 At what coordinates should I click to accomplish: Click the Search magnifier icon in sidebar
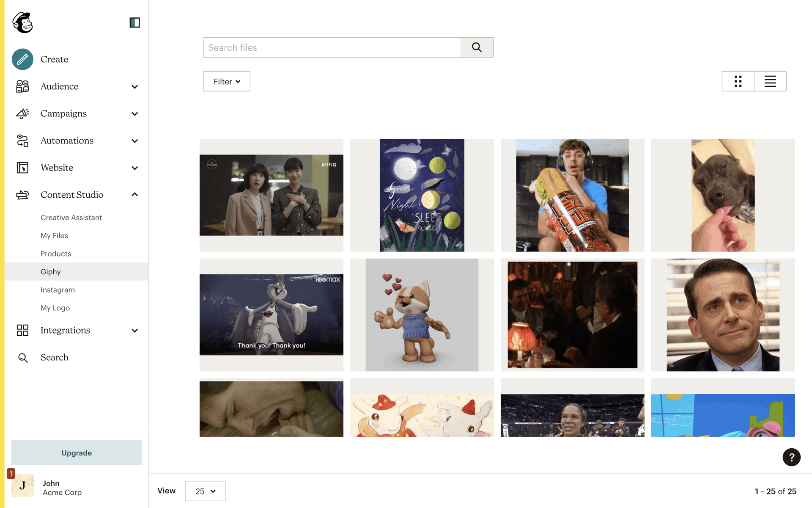(23, 358)
